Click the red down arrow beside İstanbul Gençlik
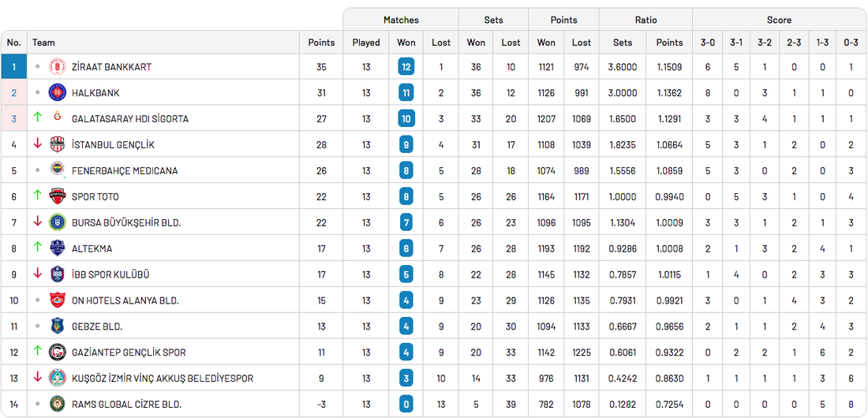This screenshot has height=418, width=868. pyautogui.click(x=37, y=144)
